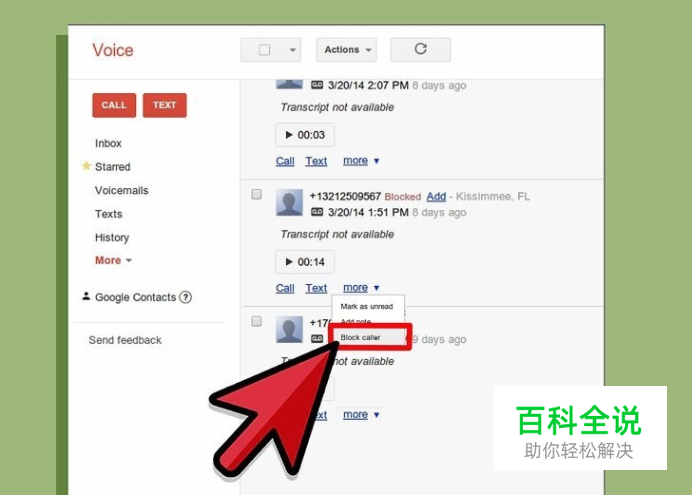
Task: Click the red CALL button
Action: click(x=114, y=105)
